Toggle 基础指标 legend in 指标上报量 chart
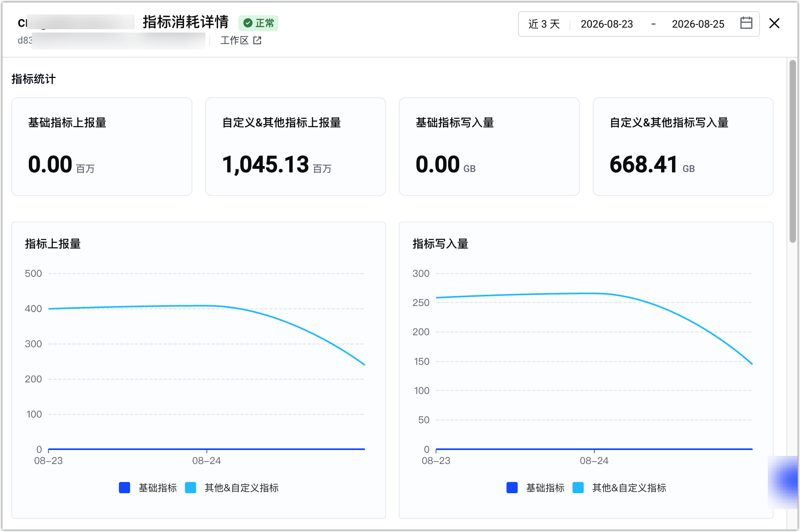This screenshot has height=532, width=800. (148, 488)
